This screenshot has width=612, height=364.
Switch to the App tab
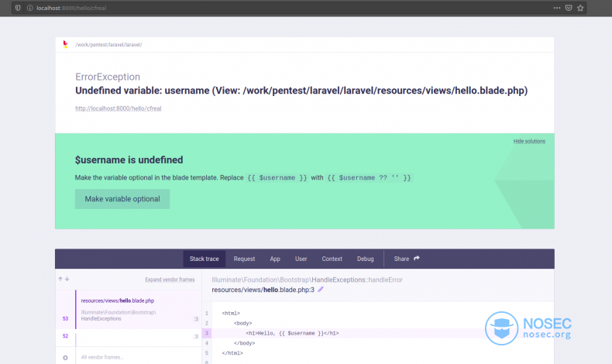coord(275,259)
